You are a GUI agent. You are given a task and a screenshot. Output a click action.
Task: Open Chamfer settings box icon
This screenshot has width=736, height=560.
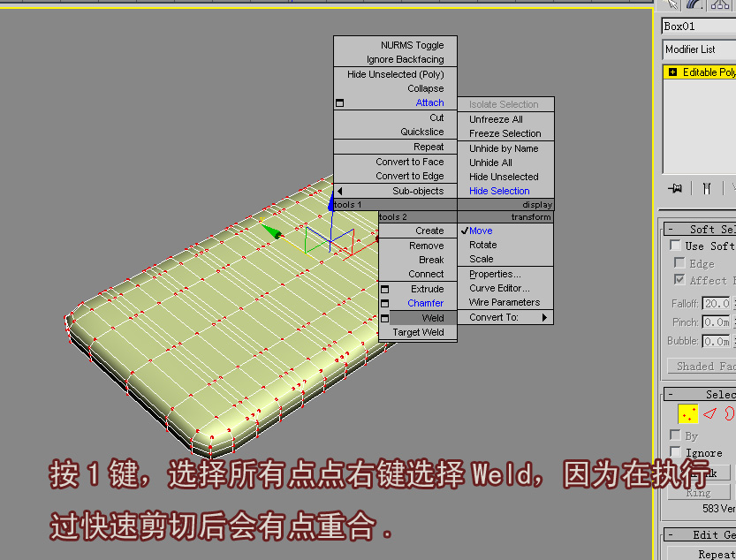coord(384,303)
